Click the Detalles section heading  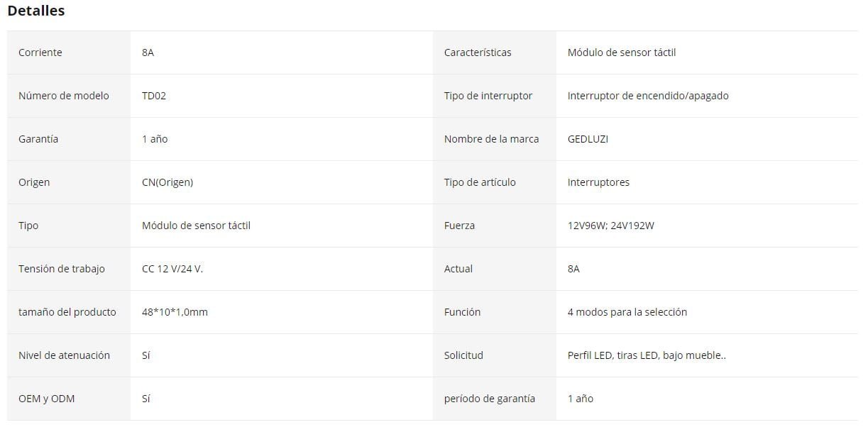pos(36,11)
